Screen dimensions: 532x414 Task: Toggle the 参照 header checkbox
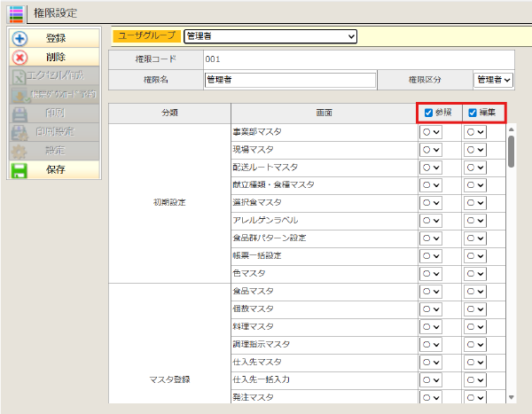[x=428, y=113]
